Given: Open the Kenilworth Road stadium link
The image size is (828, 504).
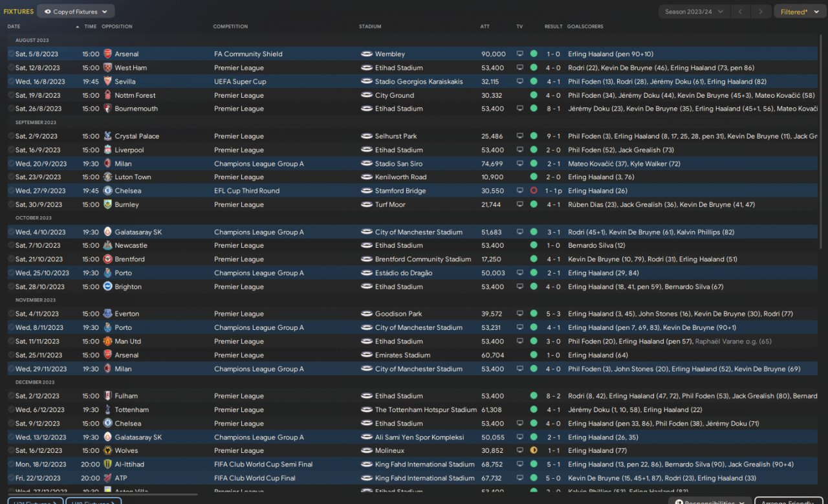Looking at the screenshot, I should (401, 177).
